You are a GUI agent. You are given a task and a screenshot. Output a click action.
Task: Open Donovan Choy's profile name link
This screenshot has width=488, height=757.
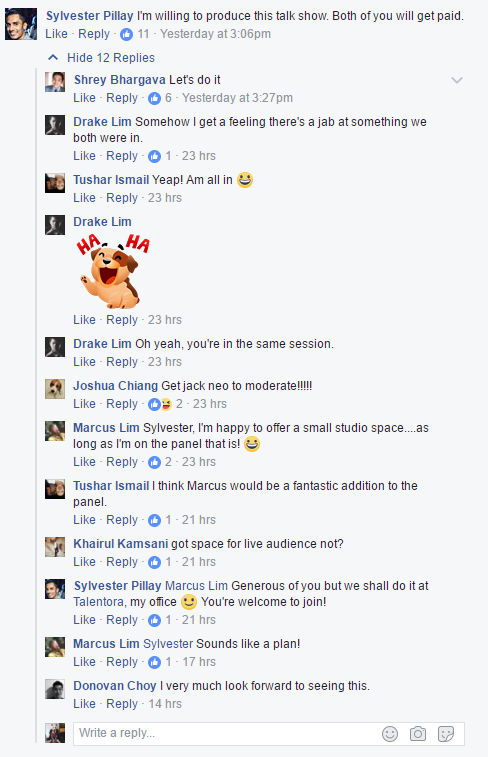[115, 686]
